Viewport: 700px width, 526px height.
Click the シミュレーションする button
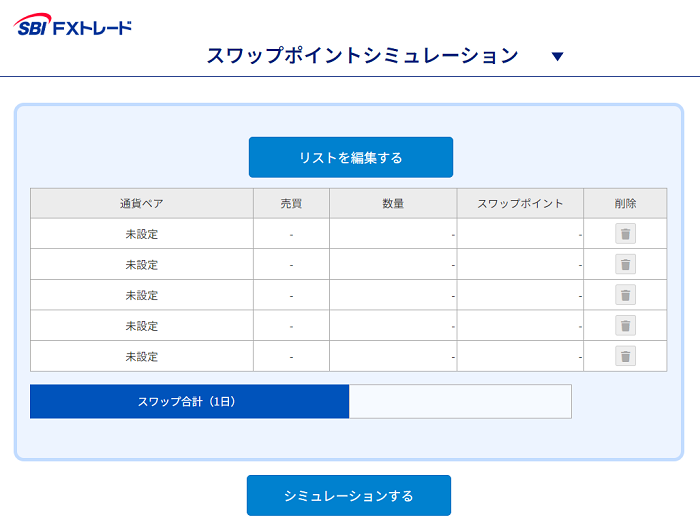point(349,496)
